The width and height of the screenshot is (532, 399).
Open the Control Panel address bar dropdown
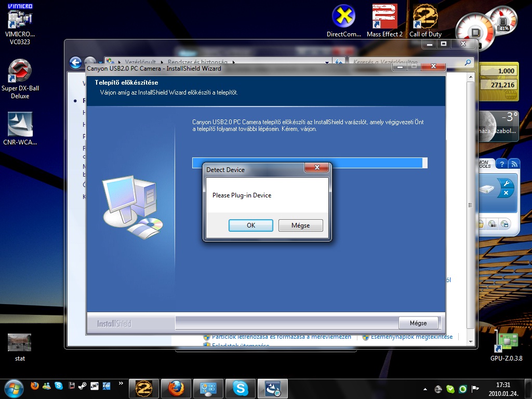point(327,62)
